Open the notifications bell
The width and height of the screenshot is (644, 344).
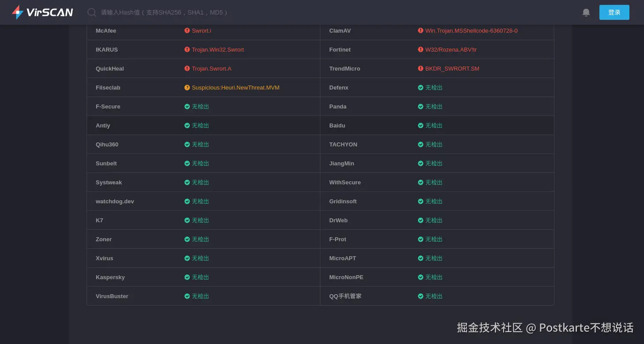(x=586, y=12)
